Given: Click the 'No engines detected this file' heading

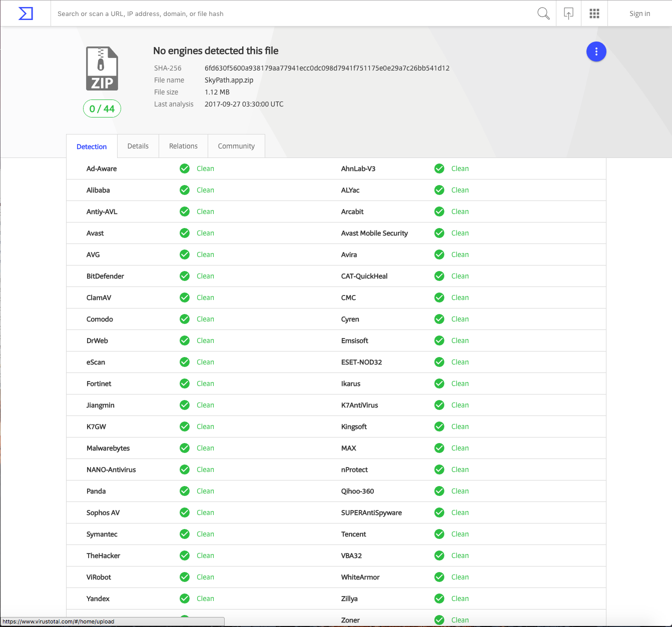Looking at the screenshot, I should click(216, 50).
